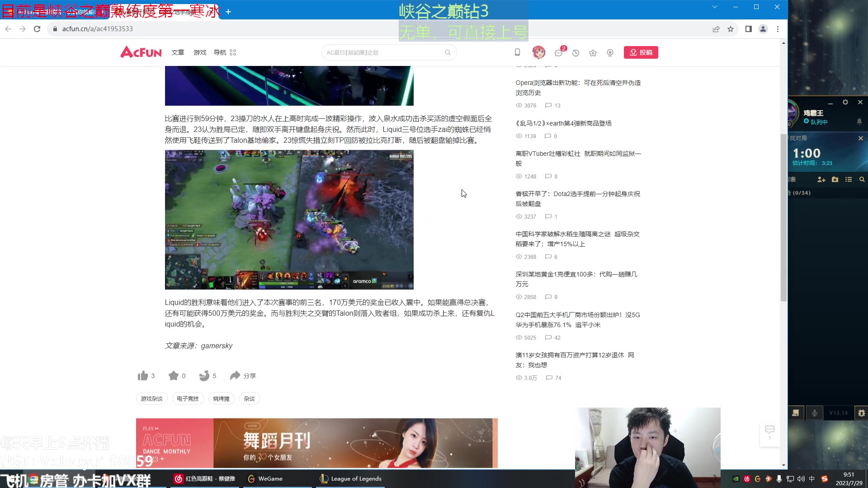The height and width of the screenshot is (488, 868).
Task: Bookmark the page with the address bar star
Action: click(731, 29)
